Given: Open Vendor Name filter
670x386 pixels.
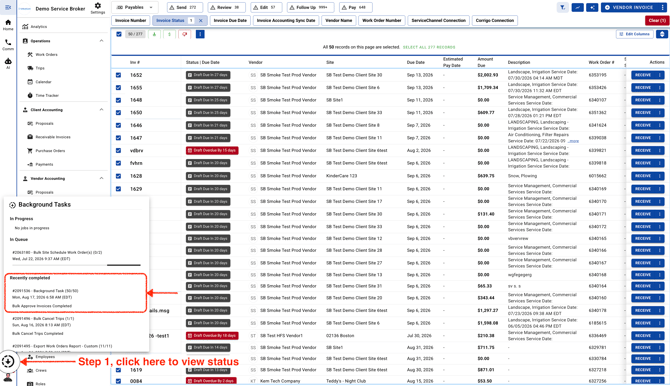Looking at the screenshot, I should click(x=339, y=21).
